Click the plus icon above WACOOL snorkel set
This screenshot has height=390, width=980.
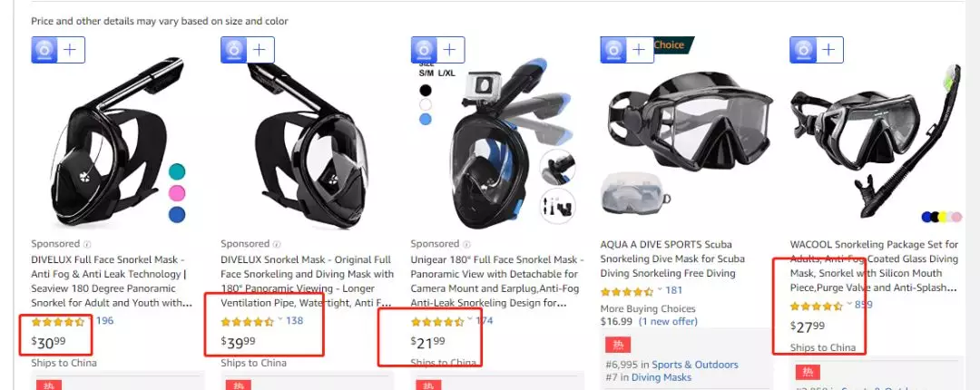pyautogui.click(x=828, y=50)
